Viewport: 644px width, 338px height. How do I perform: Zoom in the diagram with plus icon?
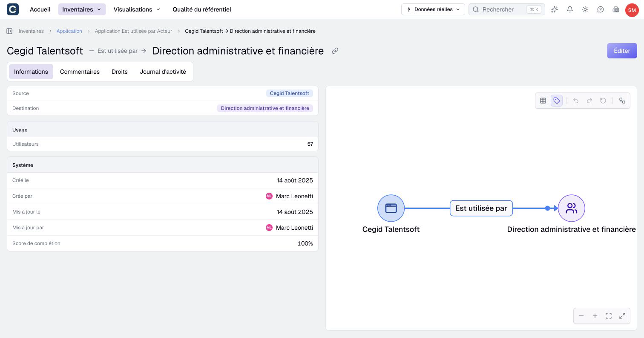click(595, 316)
